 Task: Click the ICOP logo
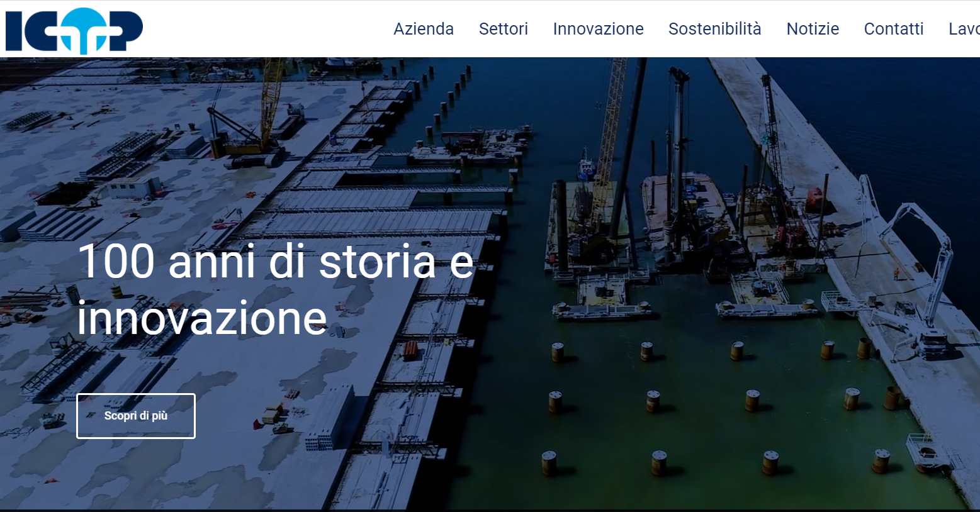[x=74, y=30]
